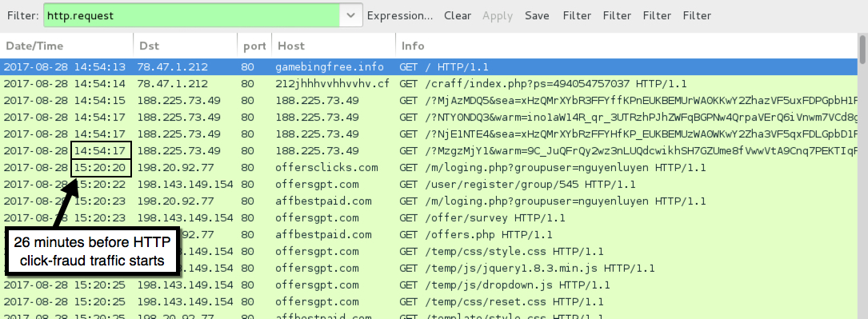The width and height of the screenshot is (868, 319).
Task: Select Dst 198.143.149.154 in /offer/survey row
Action: click(x=185, y=217)
